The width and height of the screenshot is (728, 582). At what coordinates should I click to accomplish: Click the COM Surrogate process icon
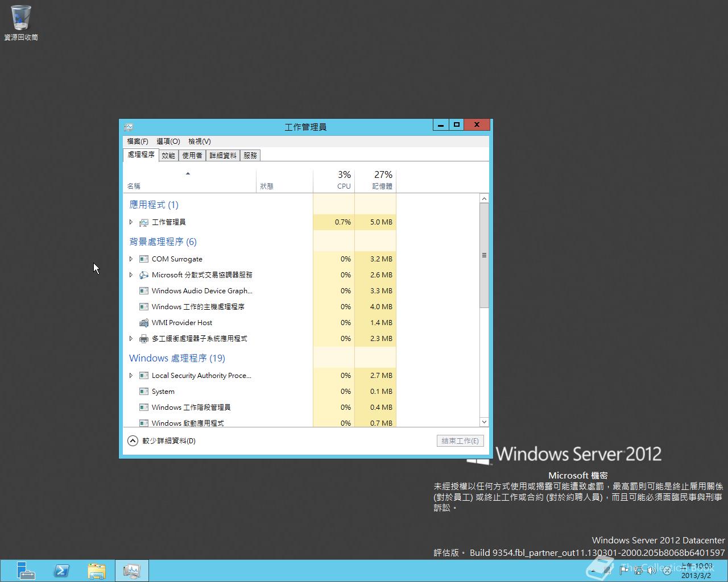click(x=144, y=259)
